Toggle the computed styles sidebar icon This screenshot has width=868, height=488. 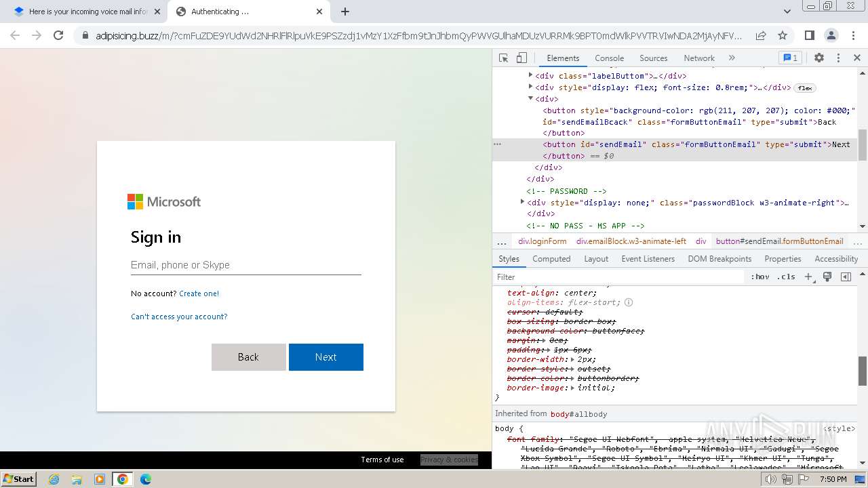(846, 277)
